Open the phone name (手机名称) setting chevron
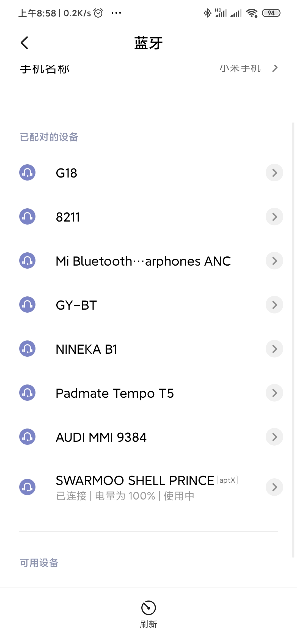 coord(275,68)
